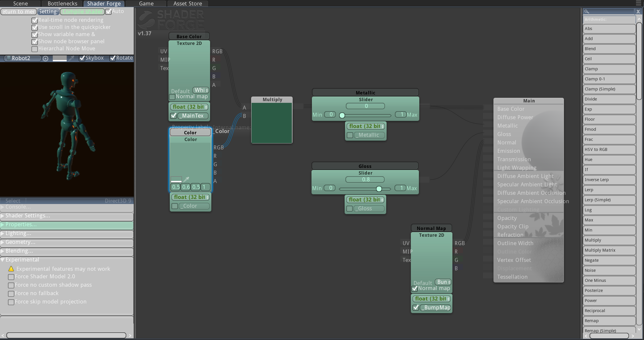
Task: Open Metallic slider float precision dropdown
Action: (366, 126)
